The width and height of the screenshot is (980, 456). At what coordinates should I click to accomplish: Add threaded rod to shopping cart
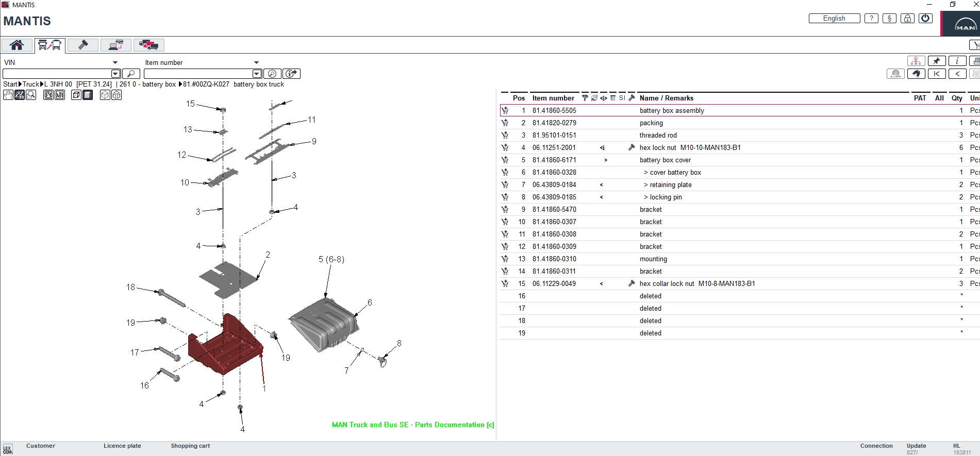pyautogui.click(x=505, y=135)
